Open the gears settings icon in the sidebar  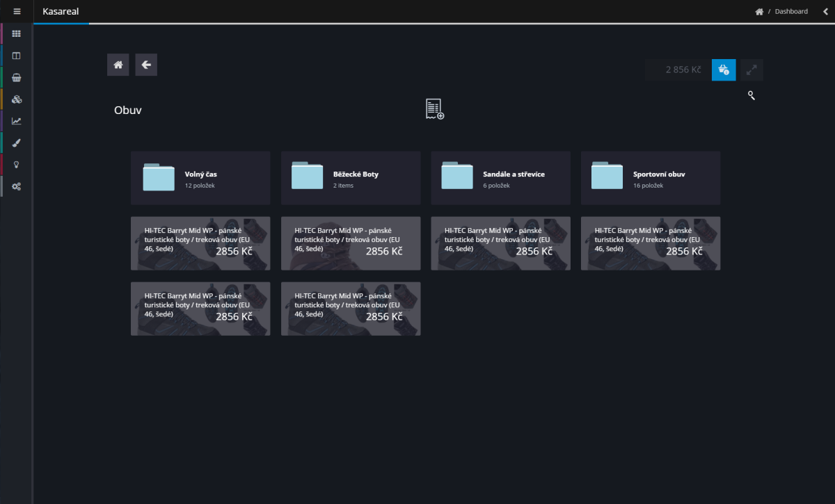[17, 186]
